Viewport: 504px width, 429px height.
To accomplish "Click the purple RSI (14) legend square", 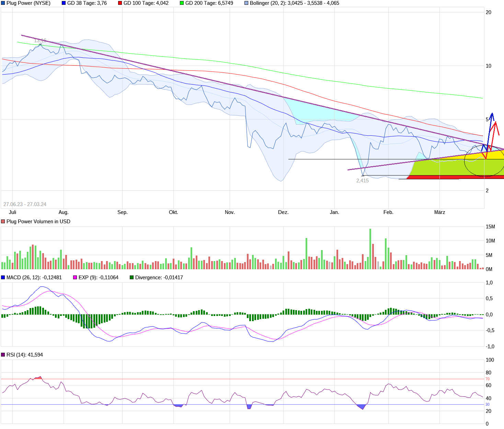I will tap(3, 355).
